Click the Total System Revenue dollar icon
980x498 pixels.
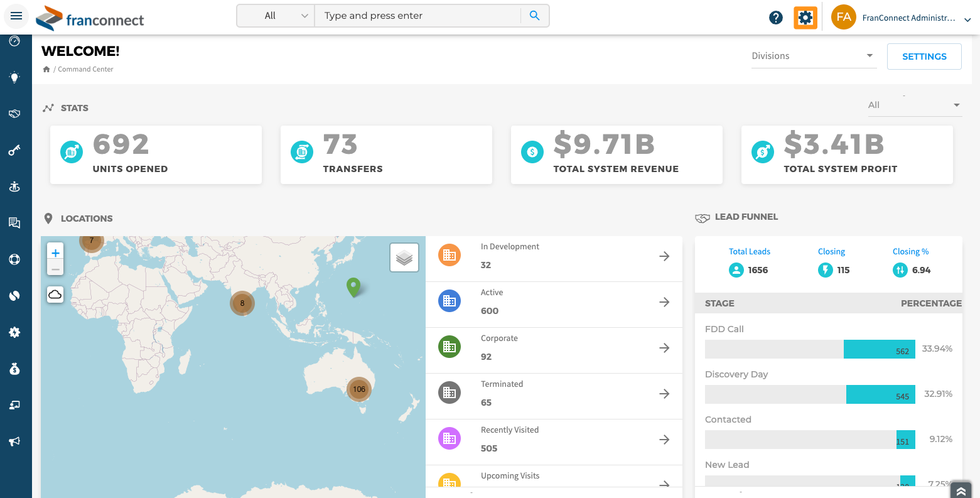(532, 152)
